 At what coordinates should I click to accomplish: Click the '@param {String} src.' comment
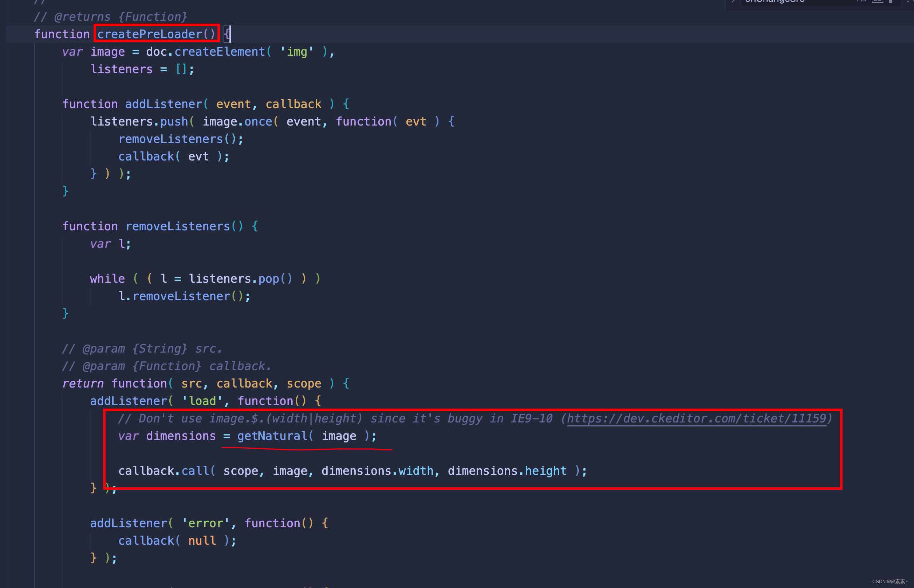pos(142,349)
